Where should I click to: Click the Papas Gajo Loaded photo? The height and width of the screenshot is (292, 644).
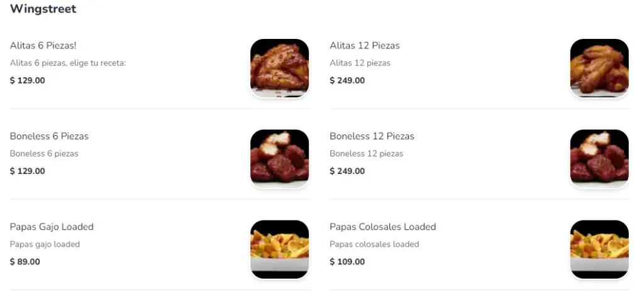tap(279, 249)
